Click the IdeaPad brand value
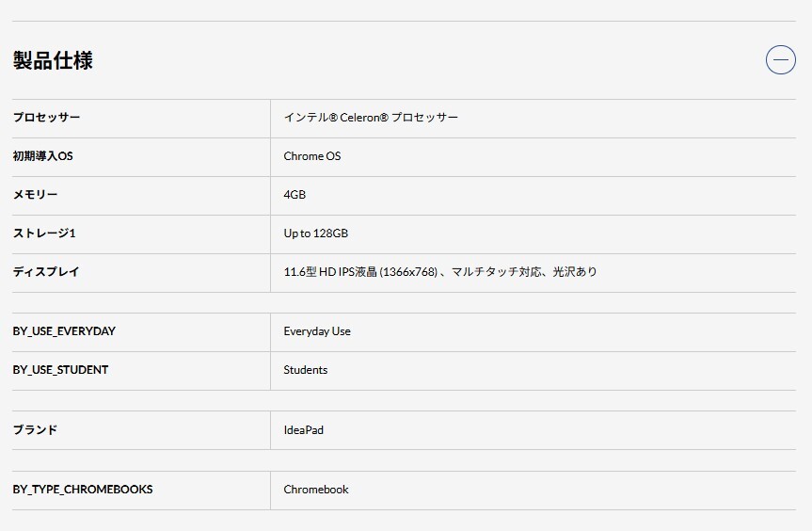Image resolution: width=812 pixels, height=531 pixels. [303, 430]
